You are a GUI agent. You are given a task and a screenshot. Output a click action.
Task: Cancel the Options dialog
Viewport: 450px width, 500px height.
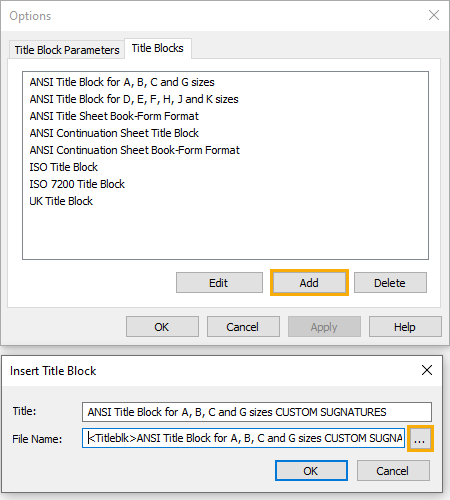click(243, 327)
